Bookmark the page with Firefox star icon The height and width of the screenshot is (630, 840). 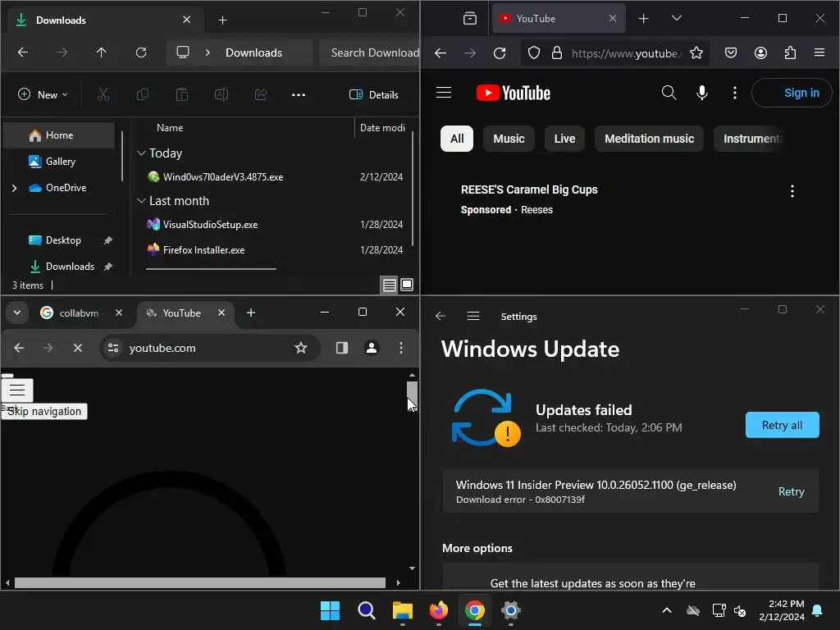point(696,53)
